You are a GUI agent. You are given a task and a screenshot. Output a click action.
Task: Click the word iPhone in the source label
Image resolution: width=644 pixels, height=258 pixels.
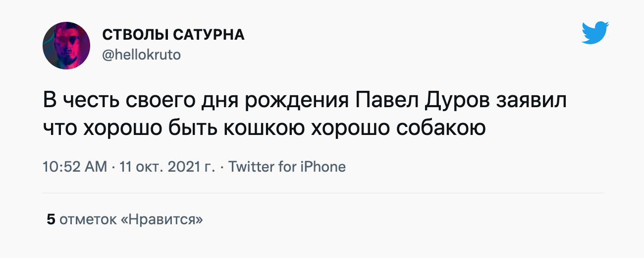tap(323, 167)
